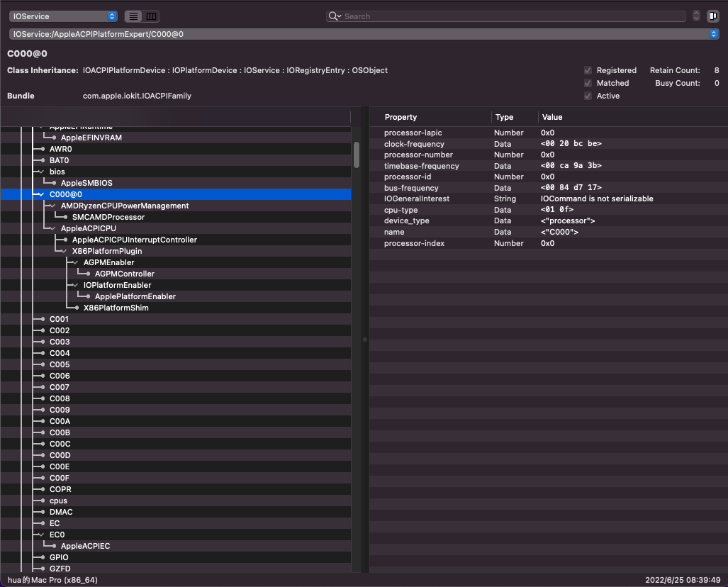Image resolution: width=728 pixels, height=587 pixels.
Task: Select the clock-frequency property row
Action: [414, 144]
